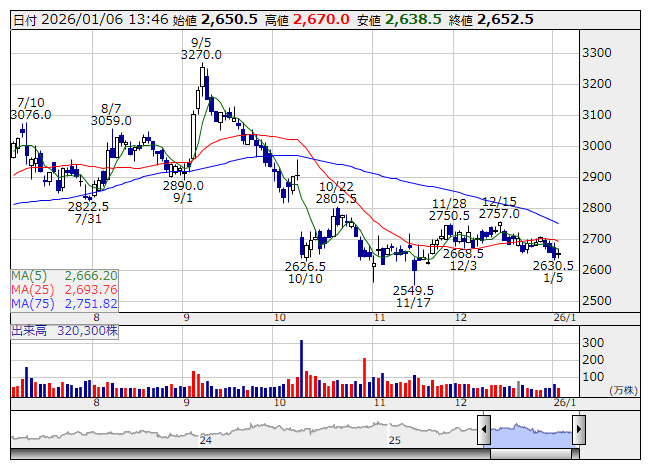The height and width of the screenshot is (470, 653).
Task: Click the right range slider handle
Action: pyautogui.click(x=578, y=431)
